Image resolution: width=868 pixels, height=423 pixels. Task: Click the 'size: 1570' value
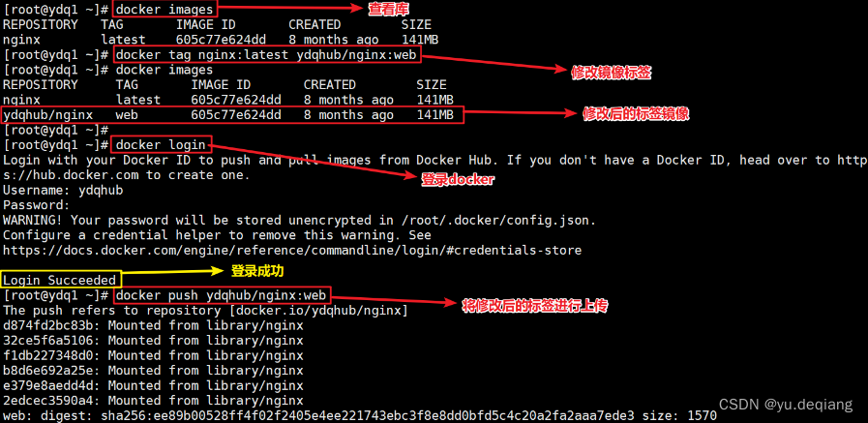tap(679, 415)
